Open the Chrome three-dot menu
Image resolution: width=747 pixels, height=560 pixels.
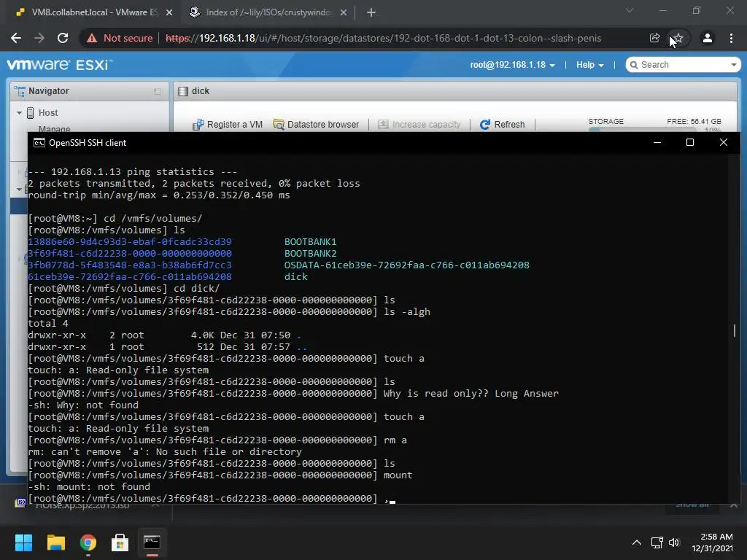click(731, 38)
